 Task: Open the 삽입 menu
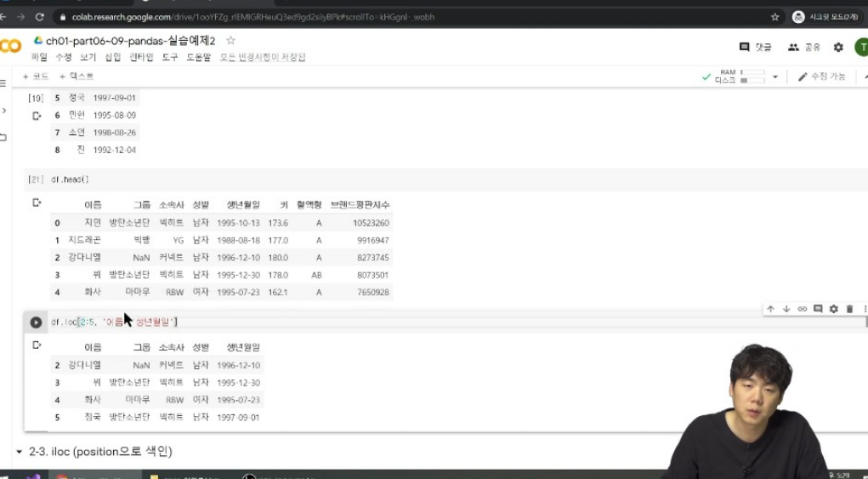pos(113,57)
